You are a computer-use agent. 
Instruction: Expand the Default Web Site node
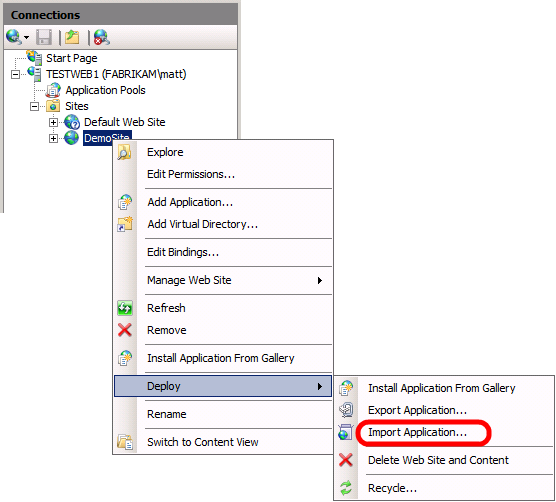tap(53, 122)
